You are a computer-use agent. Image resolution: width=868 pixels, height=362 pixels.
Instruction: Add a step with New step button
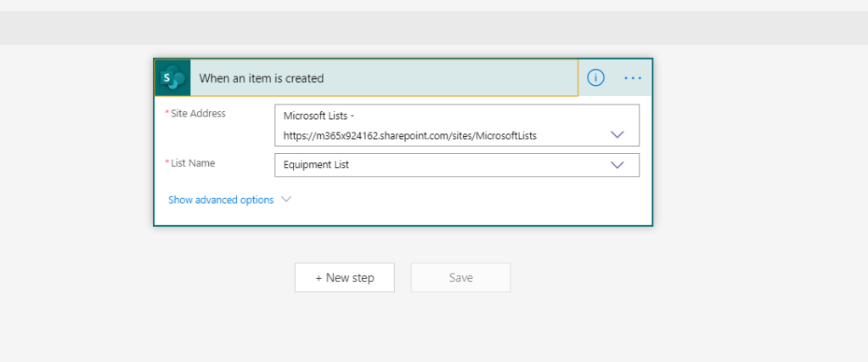(344, 278)
